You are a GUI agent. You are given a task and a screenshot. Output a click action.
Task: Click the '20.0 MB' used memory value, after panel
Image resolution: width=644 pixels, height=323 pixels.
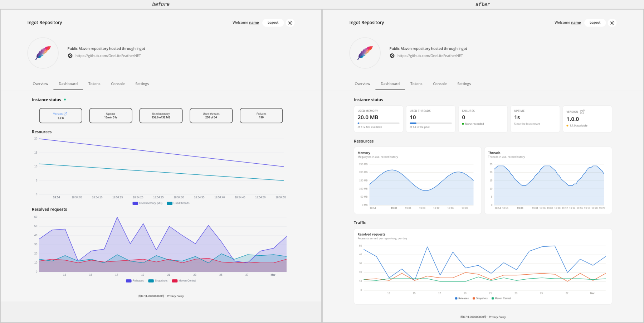pos(368,117)
